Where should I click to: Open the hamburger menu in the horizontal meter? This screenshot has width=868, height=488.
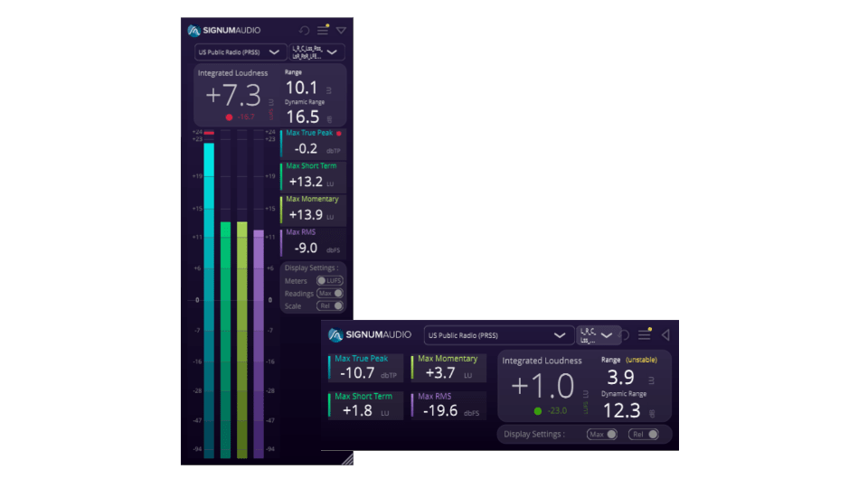click(x=645, y=334)
